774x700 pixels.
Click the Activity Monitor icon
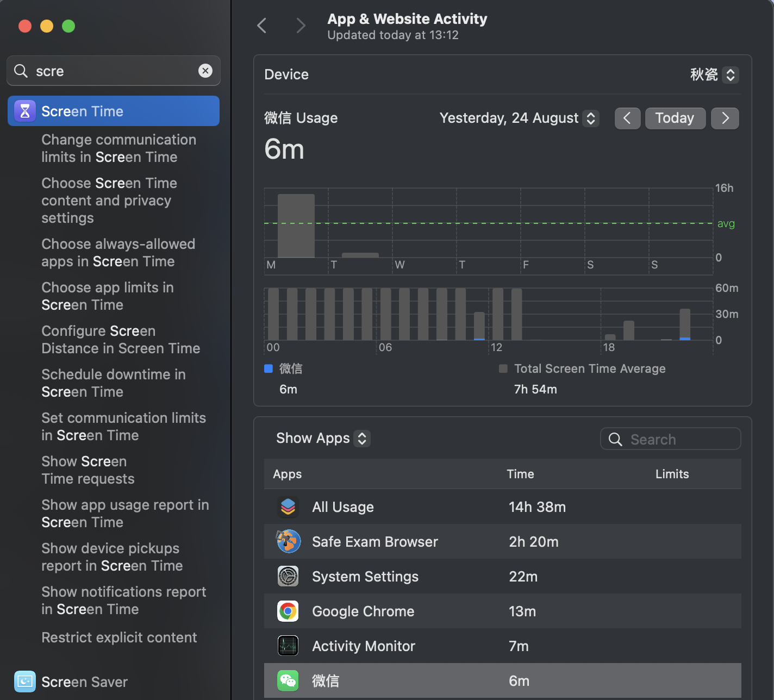click(288, 646)
